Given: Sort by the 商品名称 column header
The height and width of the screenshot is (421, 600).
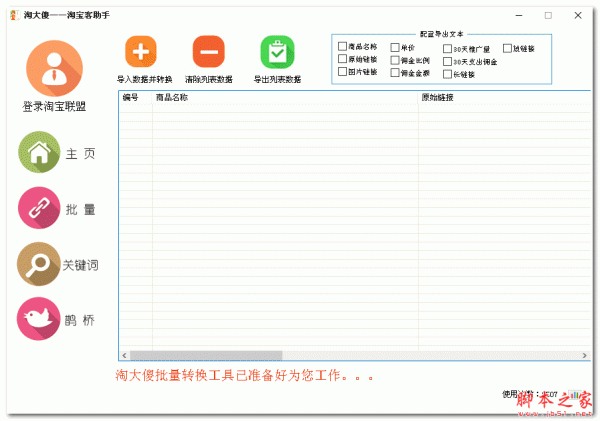Looking at the screenshot, I should click(285, 97).
